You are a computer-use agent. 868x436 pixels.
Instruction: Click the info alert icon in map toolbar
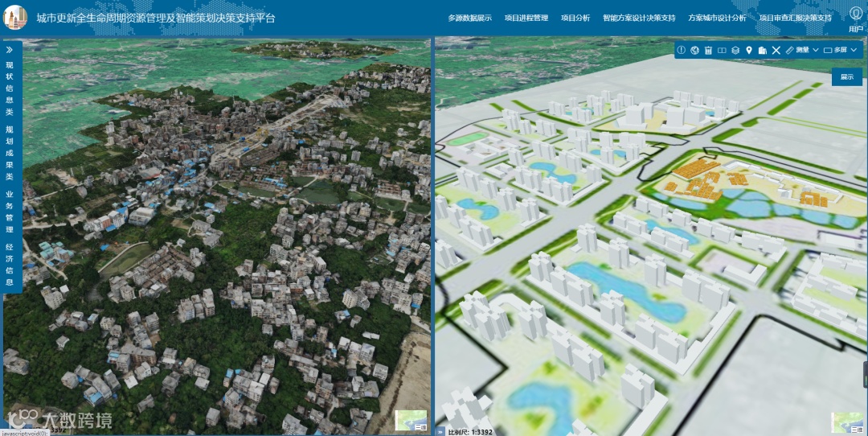(x=681, y=51)
